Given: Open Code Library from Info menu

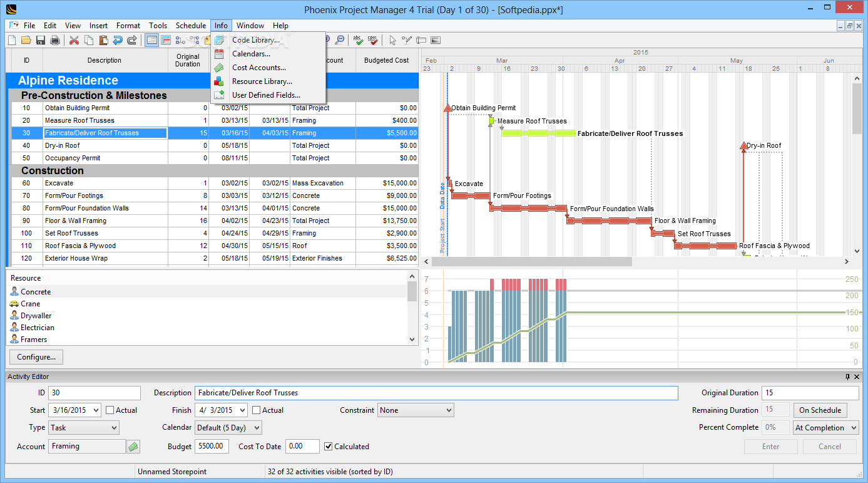Looking at the screenshot, I should [x=269, y=40].
